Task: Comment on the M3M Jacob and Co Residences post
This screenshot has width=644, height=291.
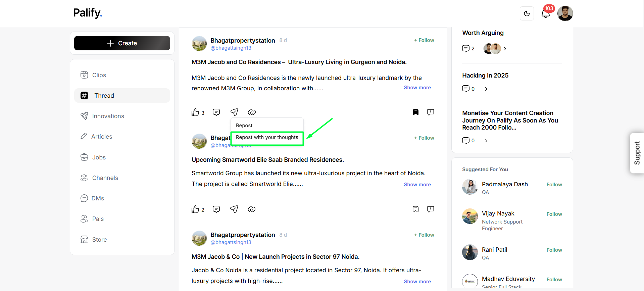Action: 216,112
